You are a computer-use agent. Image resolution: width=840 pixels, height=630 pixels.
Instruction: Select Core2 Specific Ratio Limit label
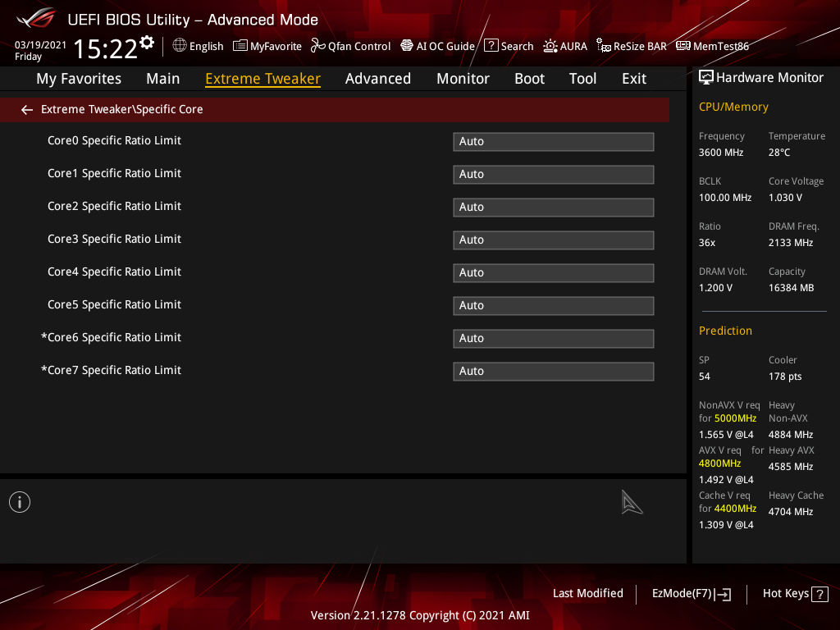click(x=114, y=206)
